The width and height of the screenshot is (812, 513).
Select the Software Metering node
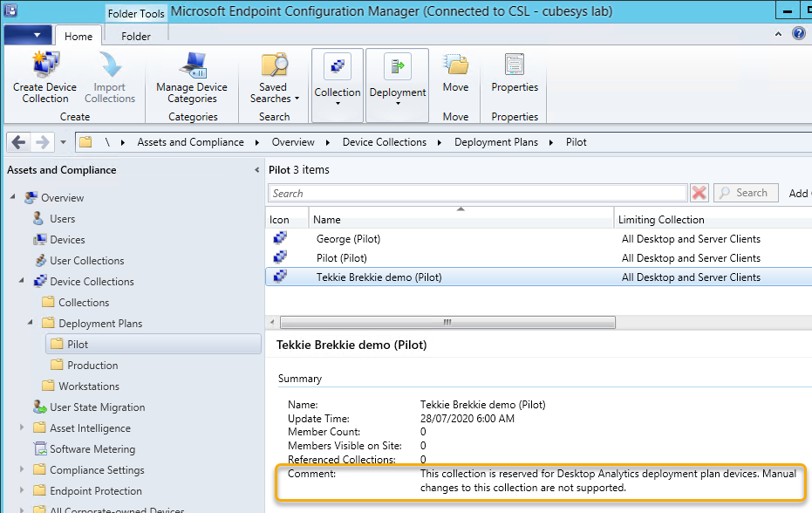click(92, 449)
